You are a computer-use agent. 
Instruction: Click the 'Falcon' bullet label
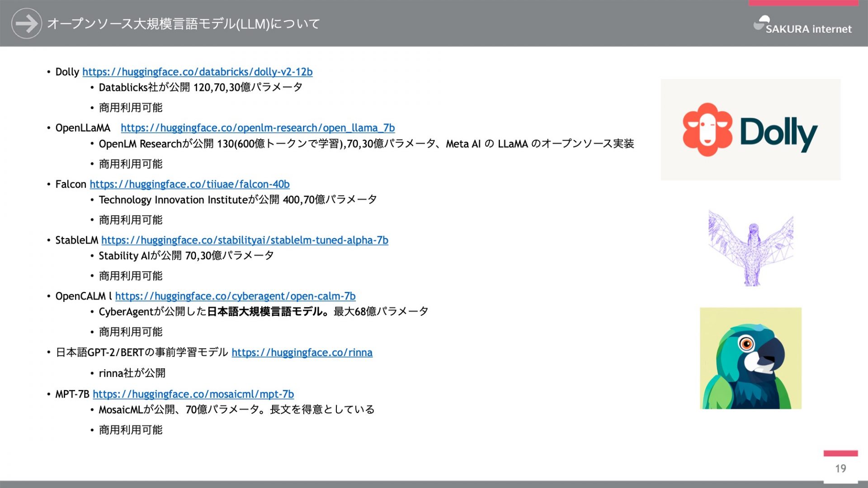point(71,184)
